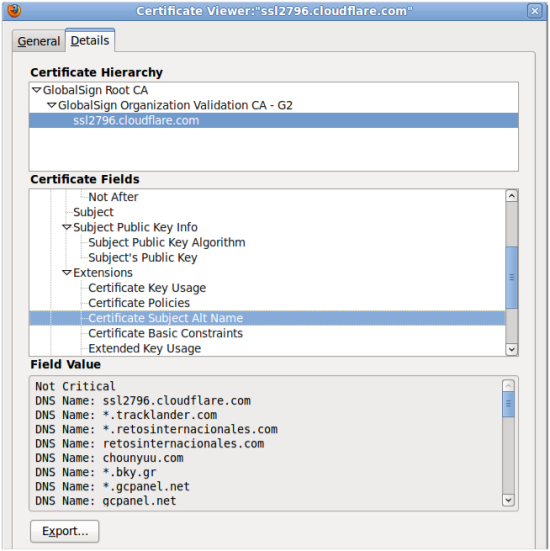This screenshot has height=551, width=550.
Task: Click the Export... button
Action: tap(65, 531)
